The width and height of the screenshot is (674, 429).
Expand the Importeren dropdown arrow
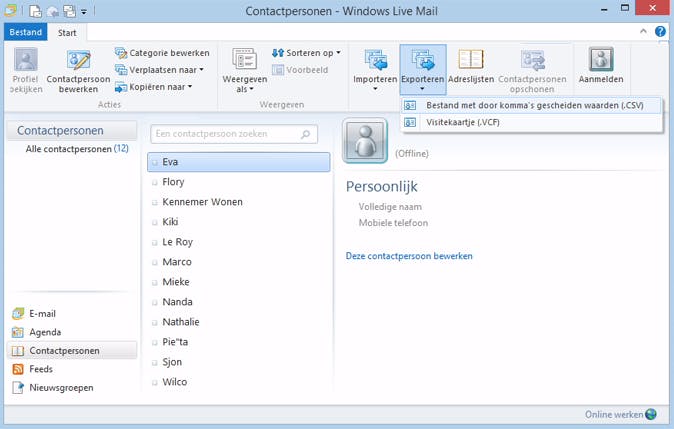[375, 89]
